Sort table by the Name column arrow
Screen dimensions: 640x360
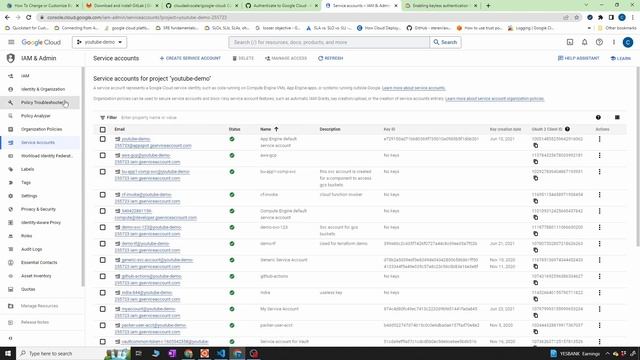276,129
